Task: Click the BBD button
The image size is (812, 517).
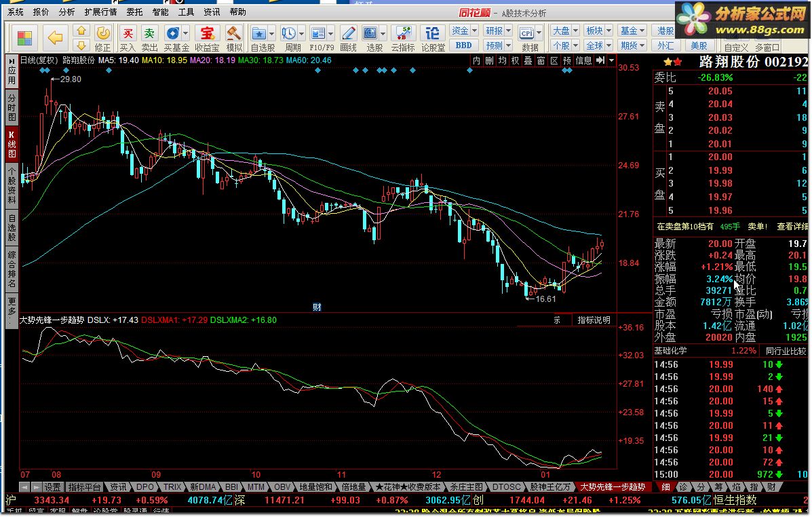Action: 463,45
